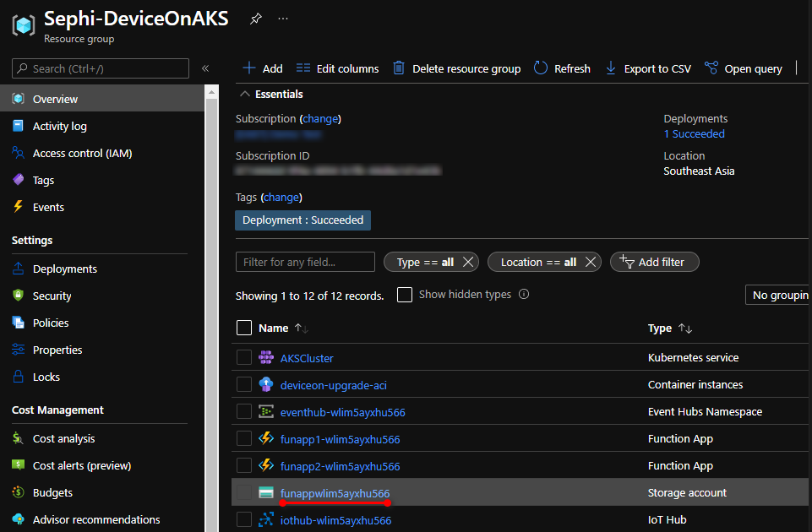Screen dimensions: 812x532
Task: Open Access control (IAM) in sidebar
Action: (x=82, y=153)
